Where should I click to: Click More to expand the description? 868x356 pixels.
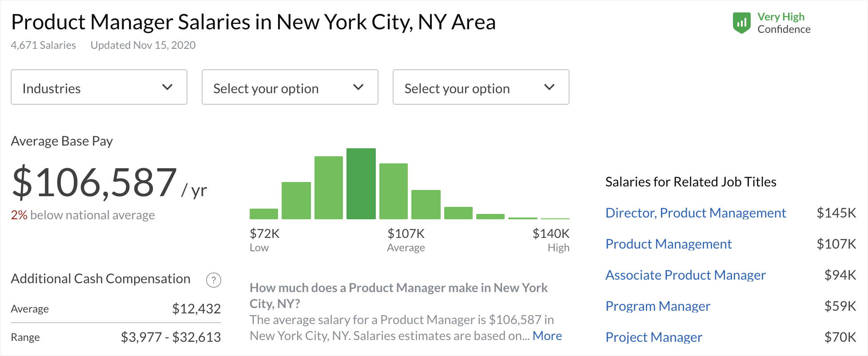547,336
